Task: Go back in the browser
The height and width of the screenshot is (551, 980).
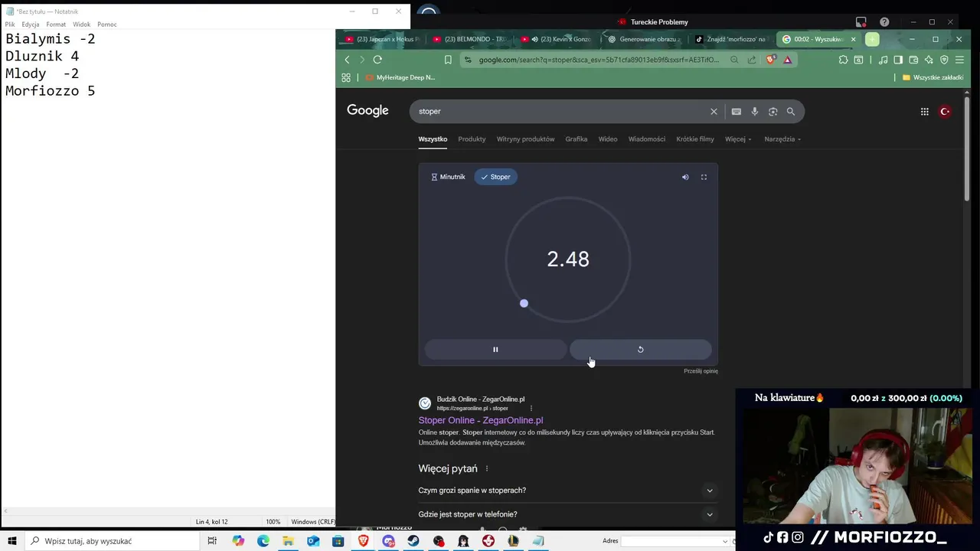Action: 347,60
